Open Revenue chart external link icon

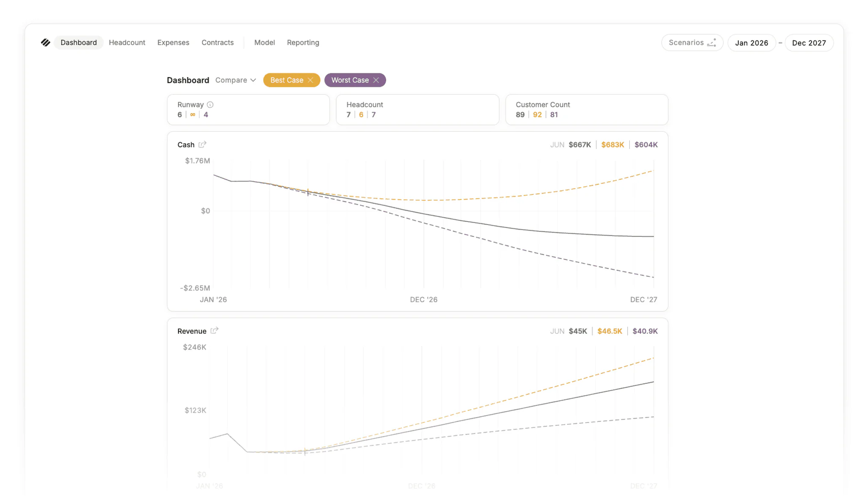click(x=214, y=330)
